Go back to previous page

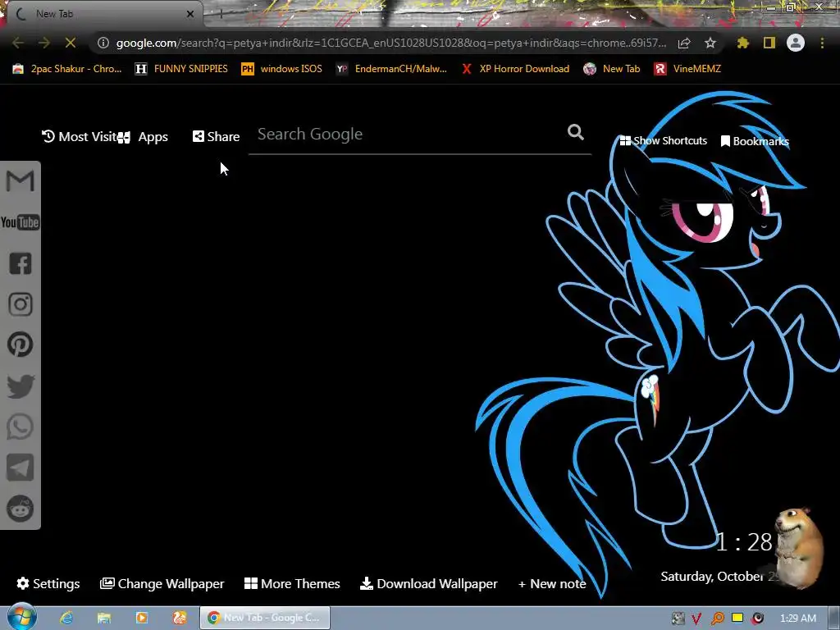pyautogui.click(x=18, y=43)
